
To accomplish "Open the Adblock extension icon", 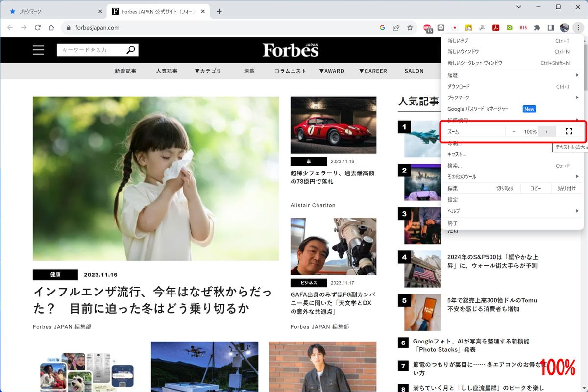I will click(428, 28).
